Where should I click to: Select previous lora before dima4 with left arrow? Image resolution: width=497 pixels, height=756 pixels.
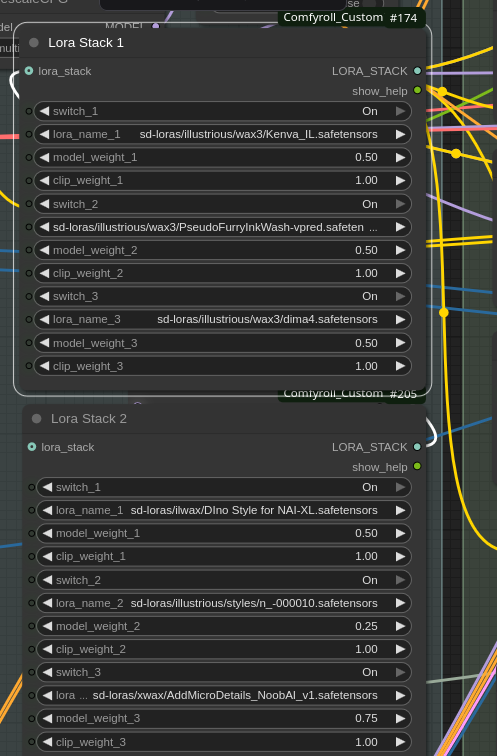coord(44,320)
